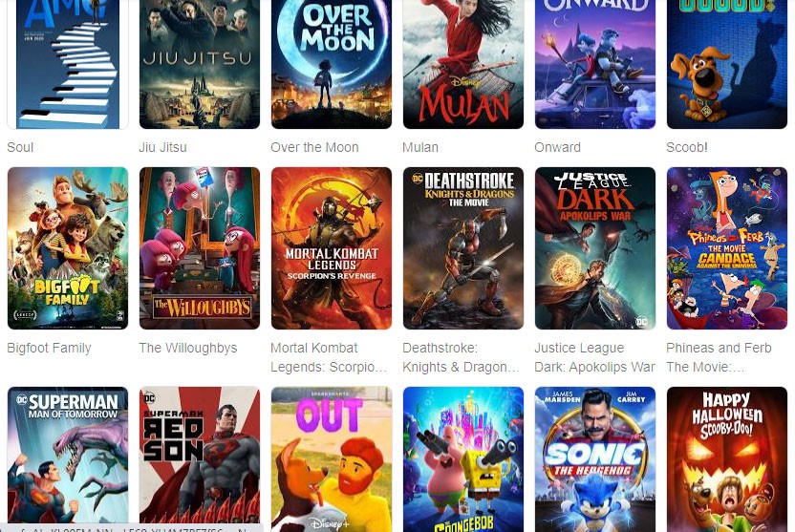This screenshot has width=795, height=532.
Task: Open the Sonic the Hedgehog poster
Action: [x=595, y=459]
